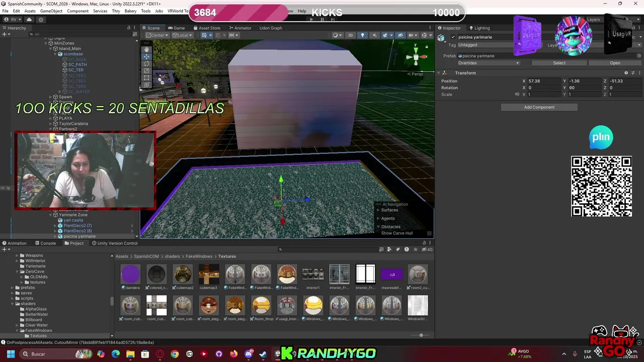Select the bandera purple texture thumbnail
The image size is (644, 362).
130,275
